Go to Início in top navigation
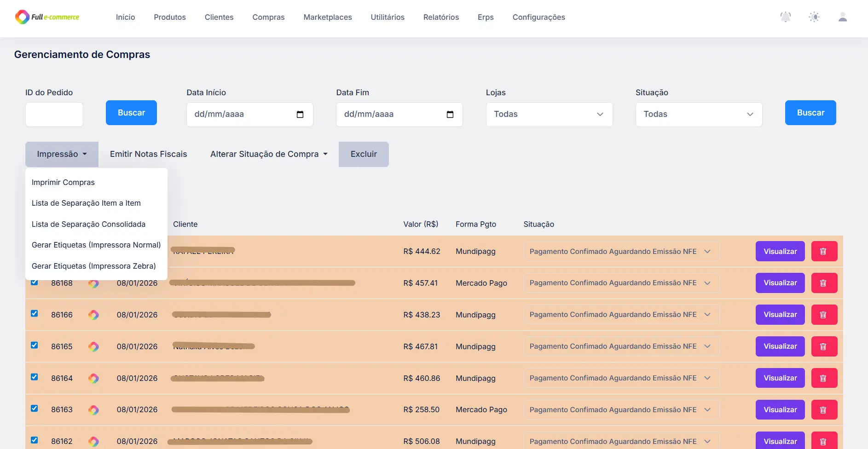868x449 pixels. coord(125,17)
